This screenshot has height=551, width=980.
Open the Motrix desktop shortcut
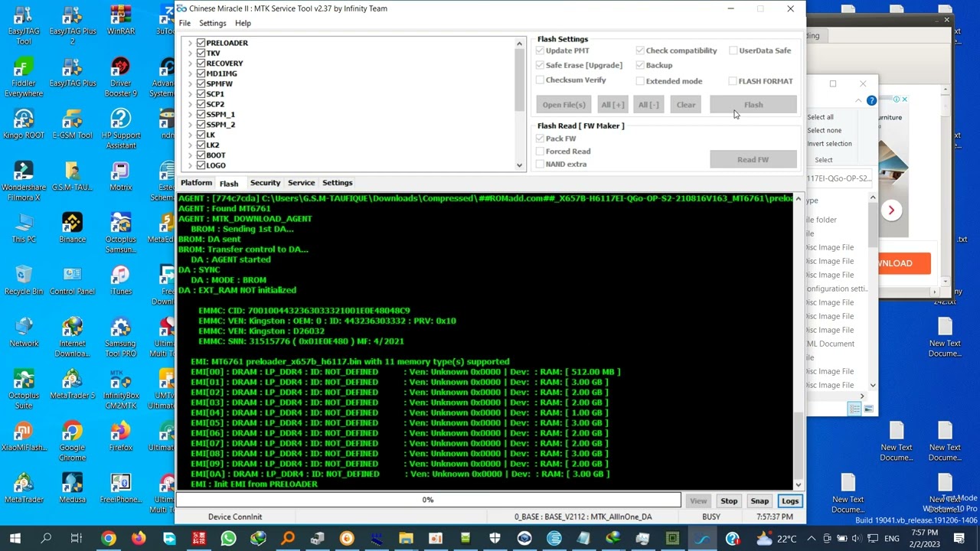[x=120, y=176]
